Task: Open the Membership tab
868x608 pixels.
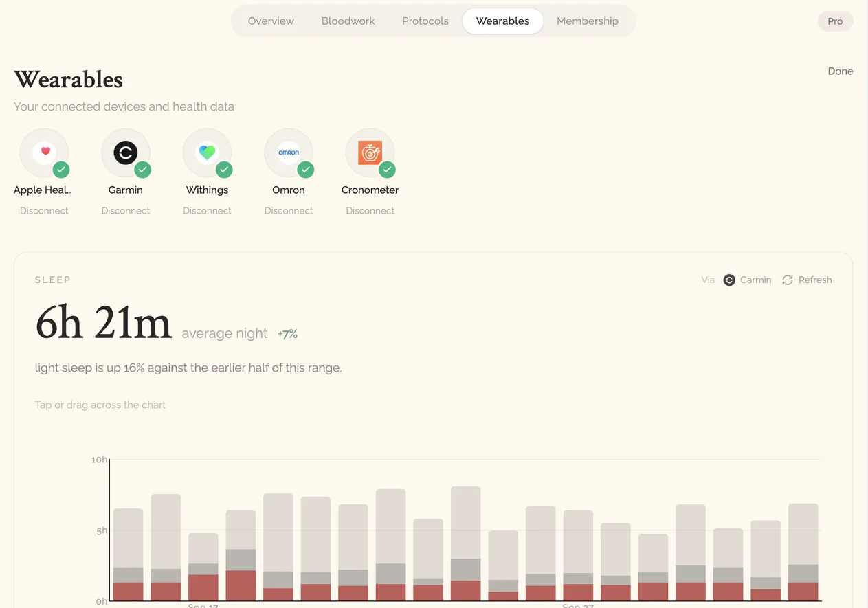Action: coord(588,21)
